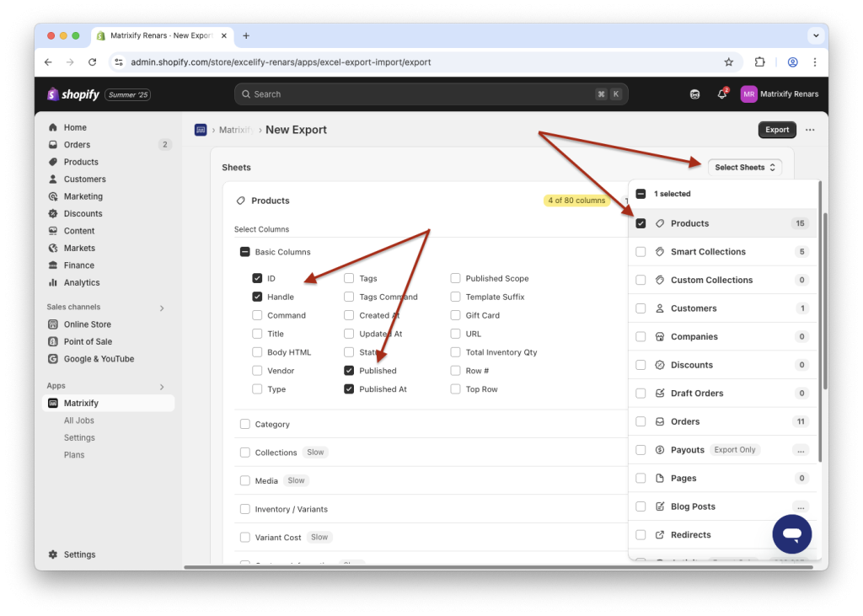
Task: Open Plans for the Matrixify app
Action: click(73, 454)
